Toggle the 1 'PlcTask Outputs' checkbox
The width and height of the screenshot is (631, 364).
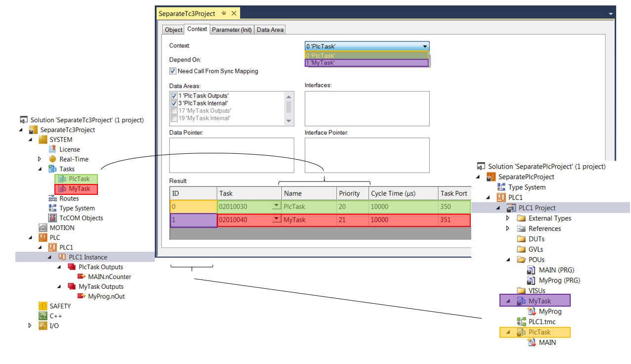(x=174, y=96)
